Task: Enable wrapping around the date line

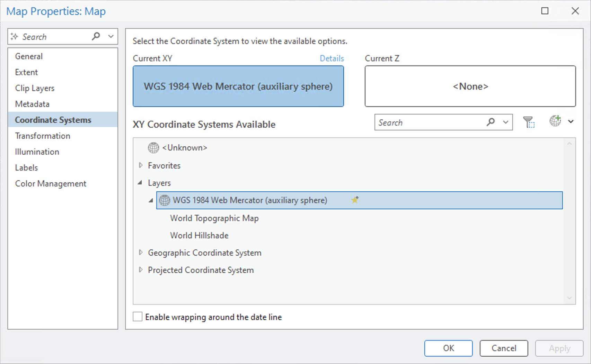Action: pos(138,317)
